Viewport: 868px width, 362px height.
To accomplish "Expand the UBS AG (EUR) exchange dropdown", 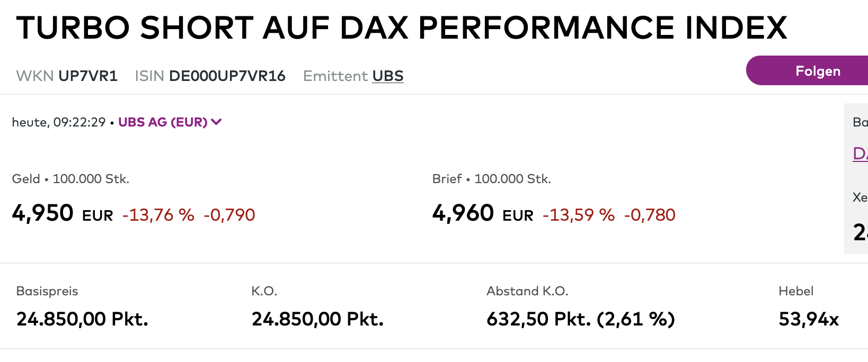I will click(x=170, y=122).
